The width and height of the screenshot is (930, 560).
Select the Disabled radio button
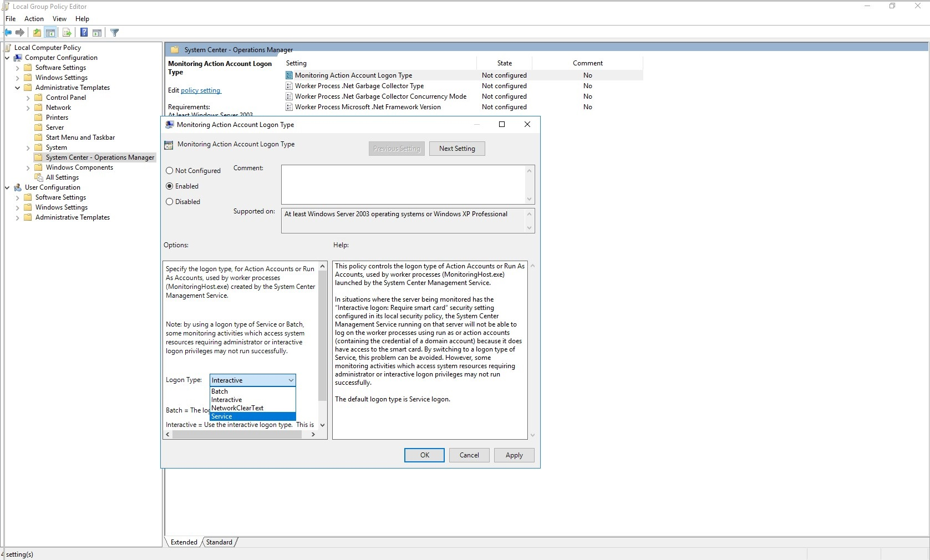(x=170, y=201)
